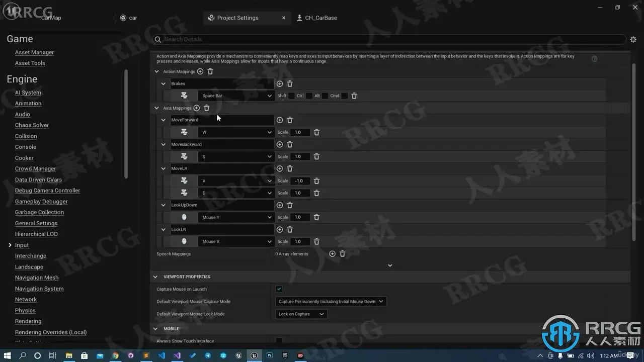Delete the MoveLR axis mapping
This screenshot has width=644, height=362.
point(290,168)
